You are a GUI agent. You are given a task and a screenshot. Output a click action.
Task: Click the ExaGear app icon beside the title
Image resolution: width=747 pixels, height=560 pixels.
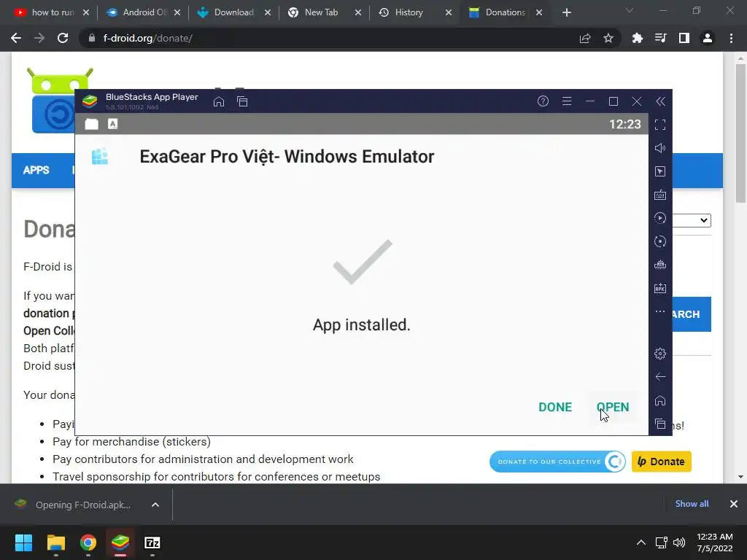pyautogui.click(x=99, y=156)
